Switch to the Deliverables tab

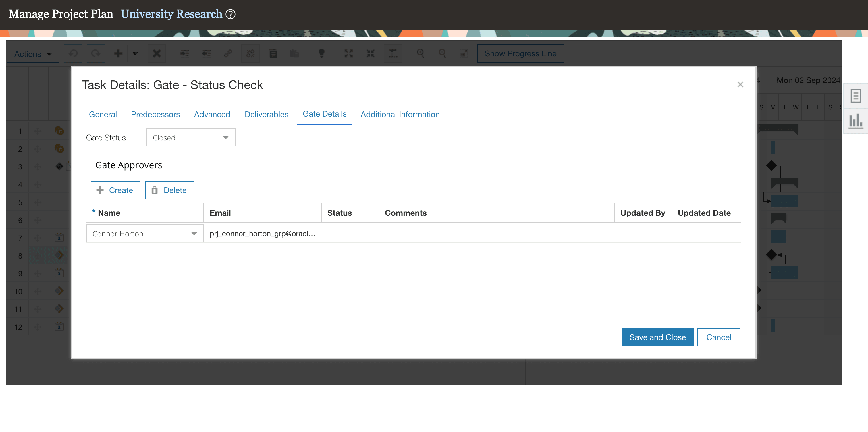pos(266,115)
